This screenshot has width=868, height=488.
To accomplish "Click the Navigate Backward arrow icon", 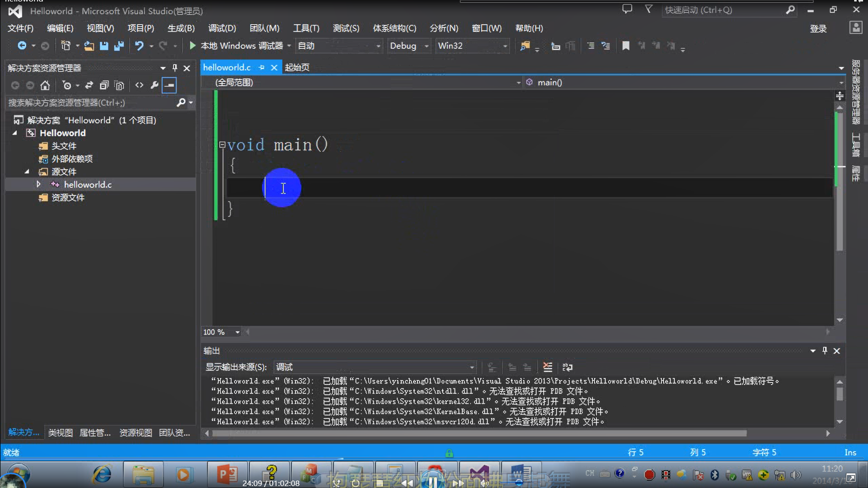I will [22, 45].
